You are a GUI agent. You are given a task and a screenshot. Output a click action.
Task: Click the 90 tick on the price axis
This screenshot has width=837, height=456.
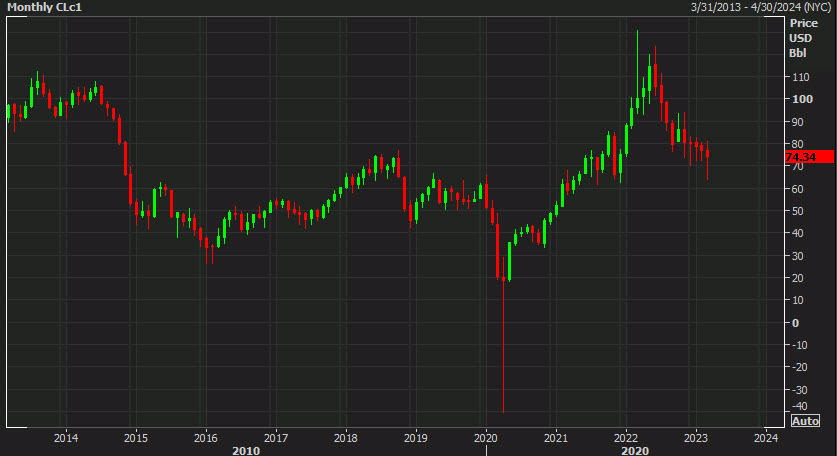797,122
